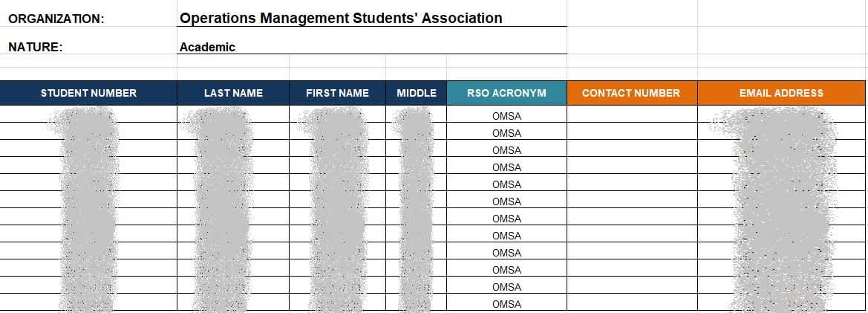Select the first row's blurred email address cell

coord(781,114)
